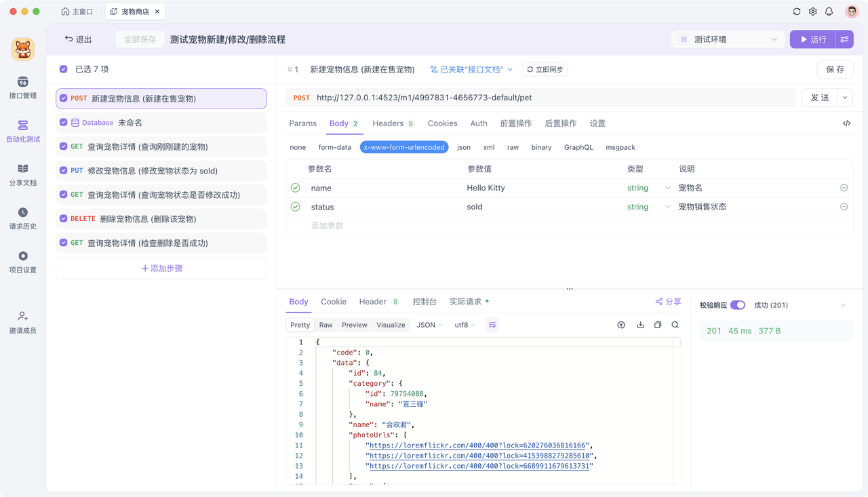Image resolution: width=868 pixels, height=497 pixels.
Task: Search within the response body
Action: [675, 325]
